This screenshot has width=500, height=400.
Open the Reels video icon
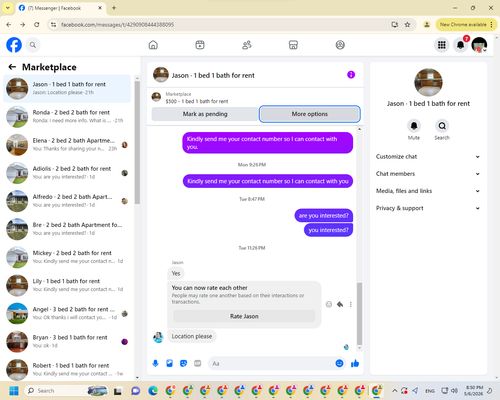[x=200, y=45]
